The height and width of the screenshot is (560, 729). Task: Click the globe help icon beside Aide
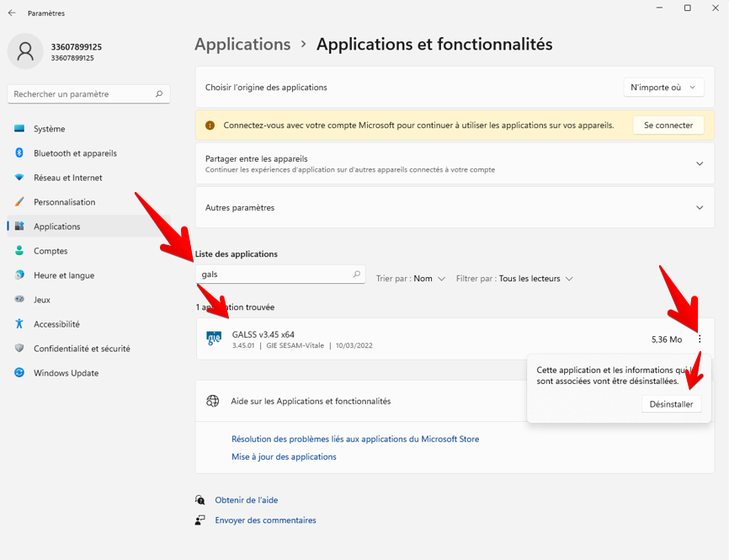pos(212,401)
